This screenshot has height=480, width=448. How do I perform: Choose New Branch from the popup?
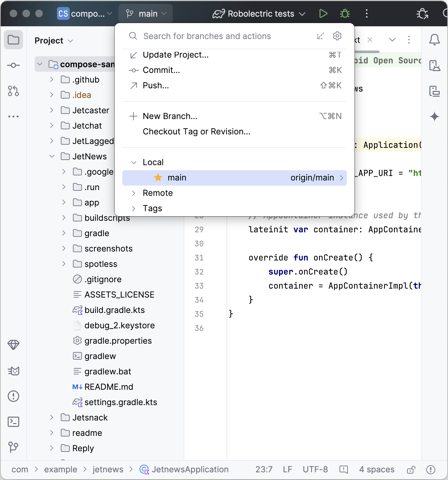(x=170, y=116)
